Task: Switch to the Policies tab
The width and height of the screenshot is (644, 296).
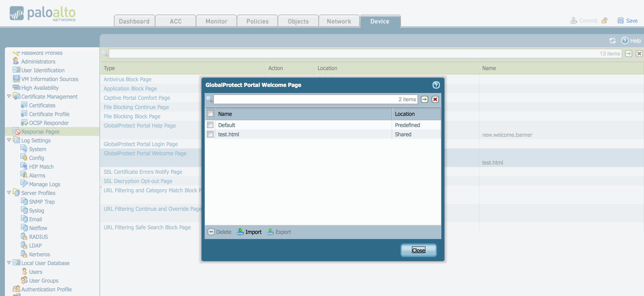Action: tap(257, 21)
